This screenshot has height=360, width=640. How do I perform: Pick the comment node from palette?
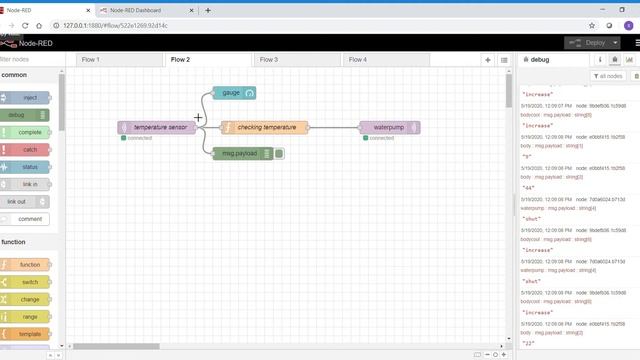[x=25, y=219]
